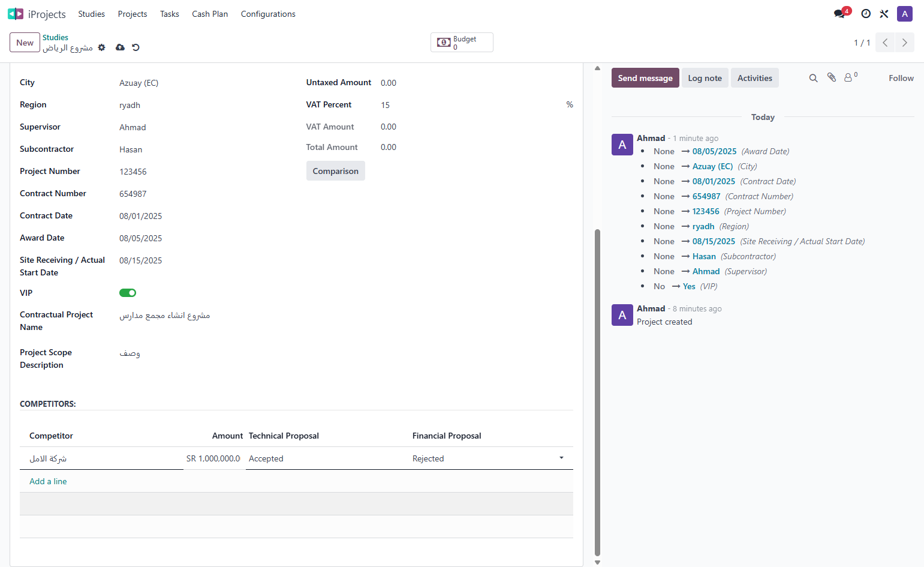Click Project created message text
924x567 pixels.
[664, 322]
